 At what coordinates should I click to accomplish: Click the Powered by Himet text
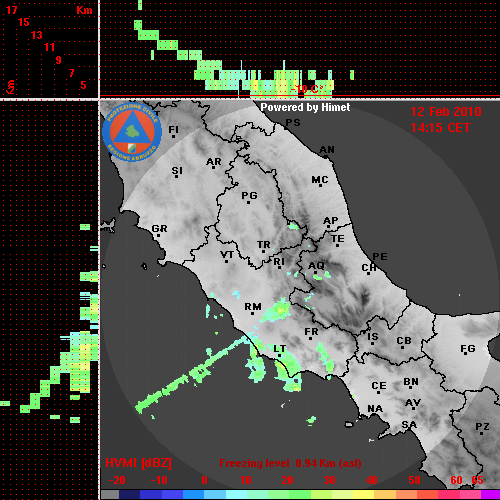point(305,107)
